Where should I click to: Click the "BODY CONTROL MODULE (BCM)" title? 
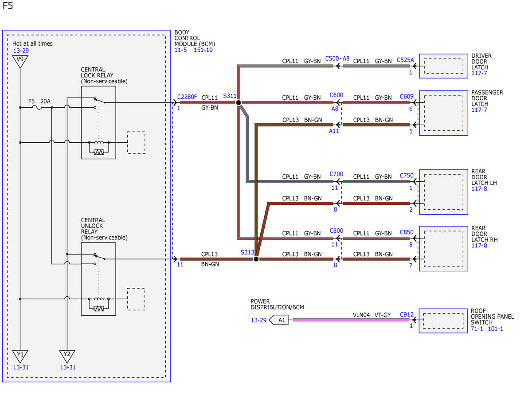pyautogui.click(x=195, y=39)
